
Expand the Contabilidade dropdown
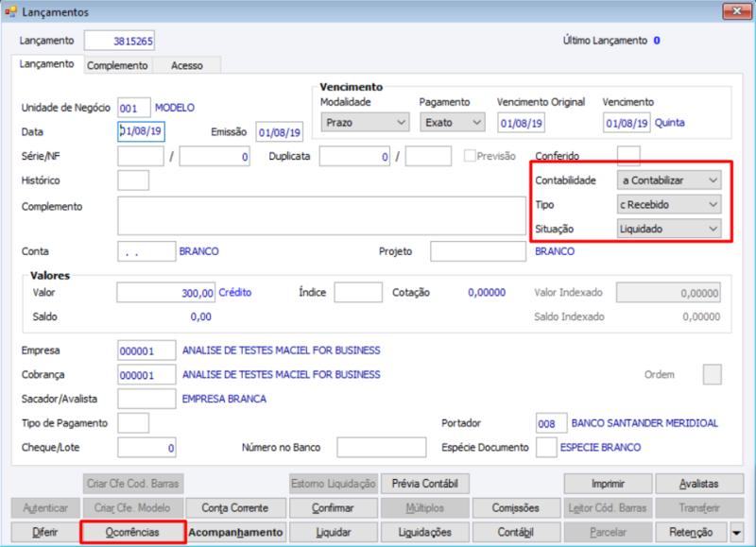pos(669,180)
